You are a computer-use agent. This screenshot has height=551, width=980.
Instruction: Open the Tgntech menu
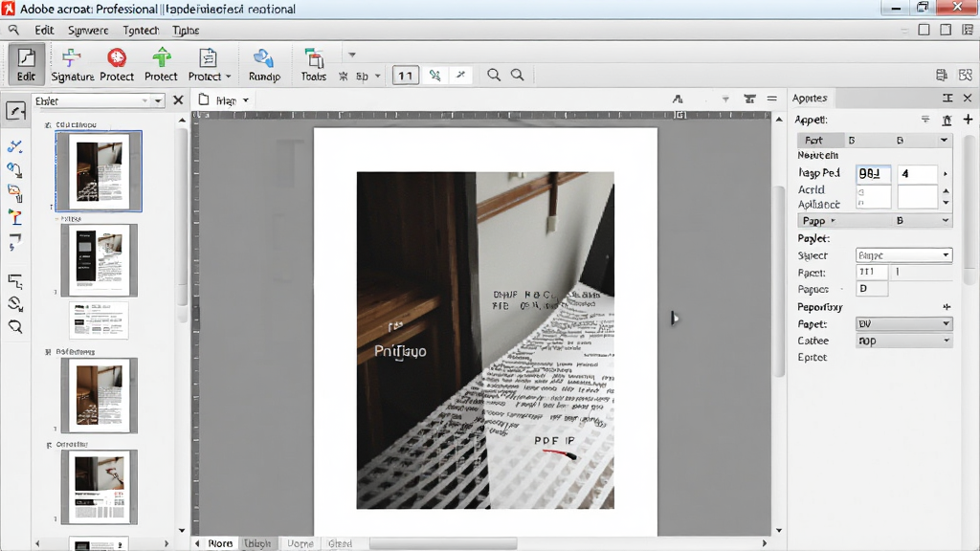[x=142, y=30]
